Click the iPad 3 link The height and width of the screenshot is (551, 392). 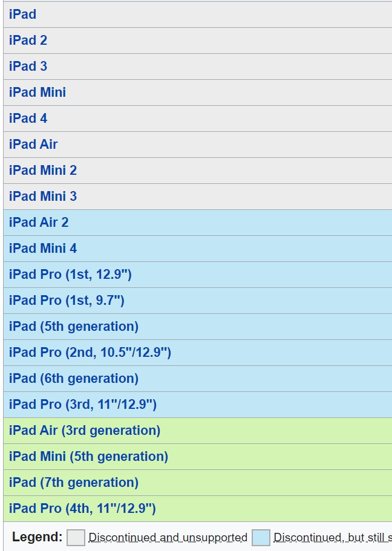pyautogui.click(x=28, y=67)
